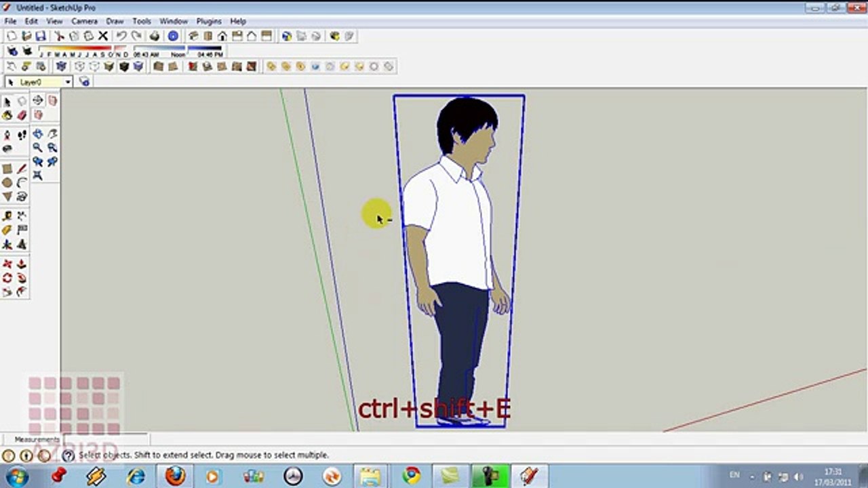868x488 pixels.
Task: Open the File menu
Action: click(x=10, y=22)
